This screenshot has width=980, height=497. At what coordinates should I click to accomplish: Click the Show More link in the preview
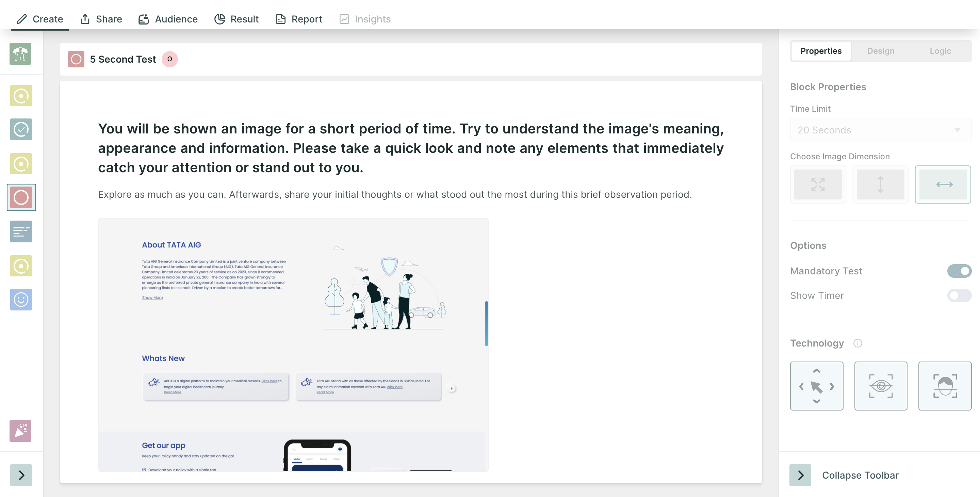coord(152,298)
